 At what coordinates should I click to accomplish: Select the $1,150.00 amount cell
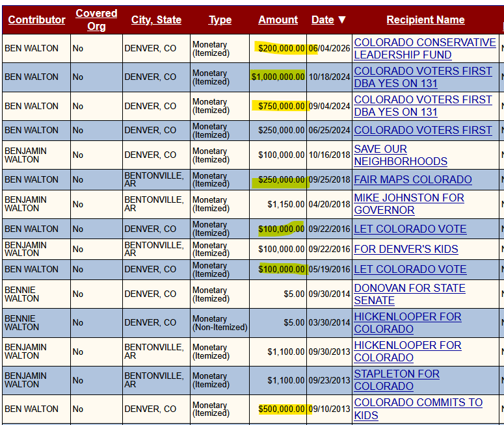(x=278, y=204)
